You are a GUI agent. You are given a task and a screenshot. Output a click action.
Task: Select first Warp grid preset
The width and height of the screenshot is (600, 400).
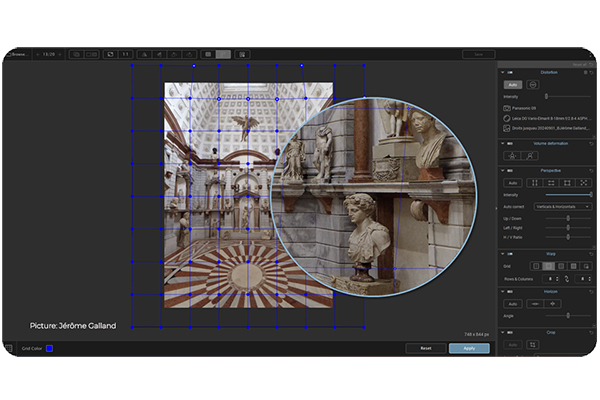click(x=536, y=266)
